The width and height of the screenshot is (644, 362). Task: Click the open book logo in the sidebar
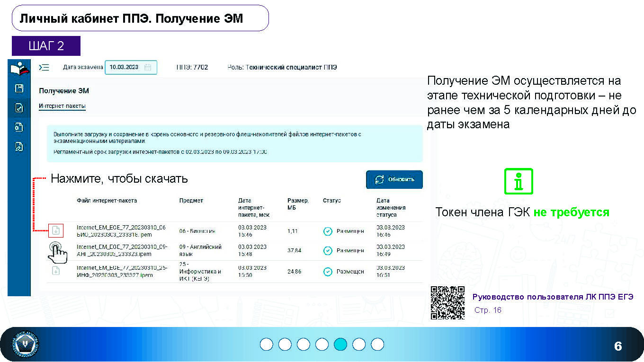(x=19, y=69)
